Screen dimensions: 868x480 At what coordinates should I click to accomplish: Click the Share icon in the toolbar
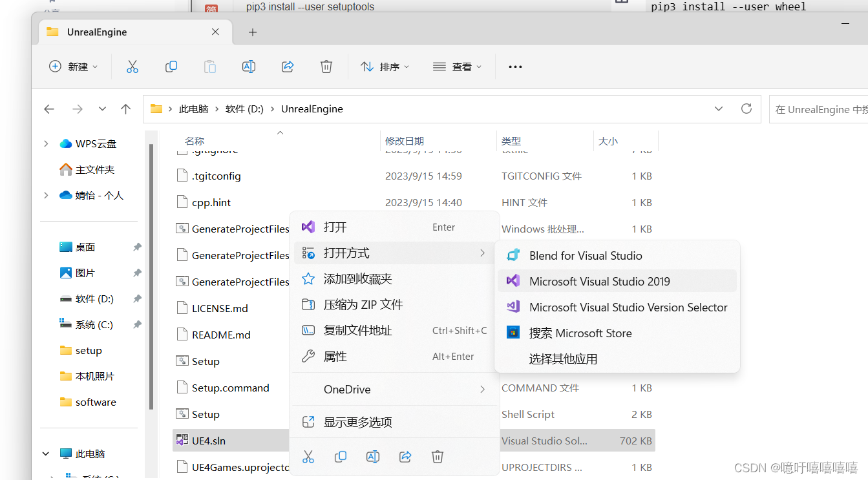point(288,67)
